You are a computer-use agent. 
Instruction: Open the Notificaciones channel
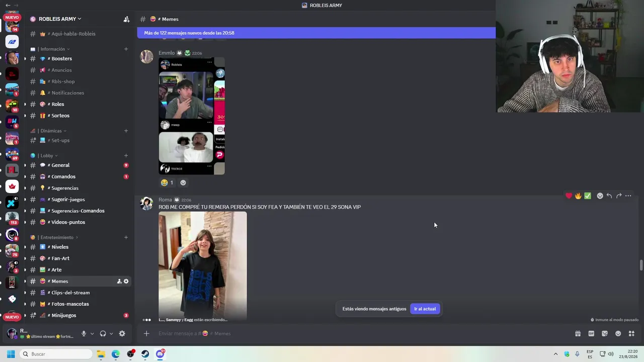[78, 93]
